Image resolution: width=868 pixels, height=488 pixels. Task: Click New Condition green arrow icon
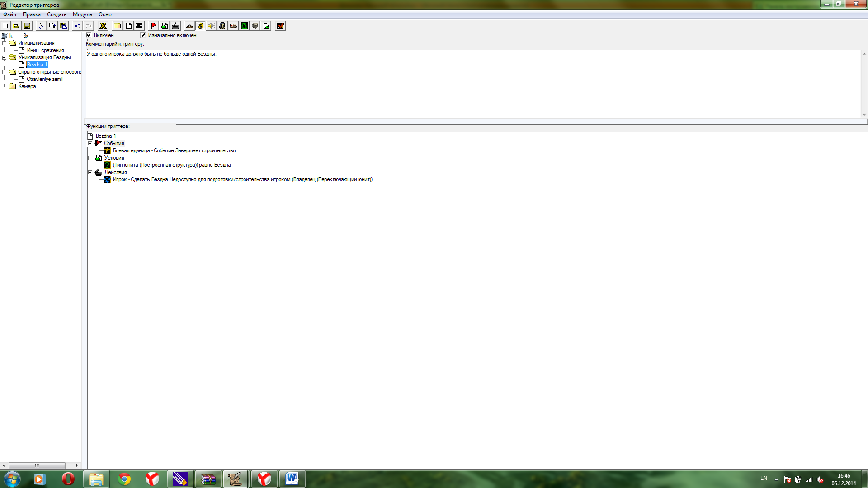click(x=165, y=26)
